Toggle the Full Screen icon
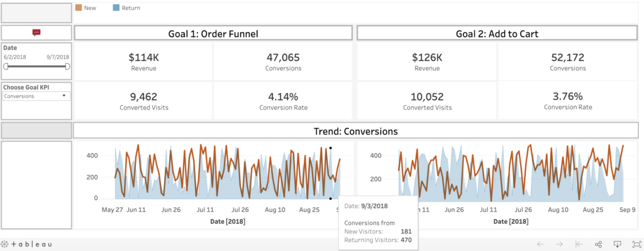 (x=636, y=244)
